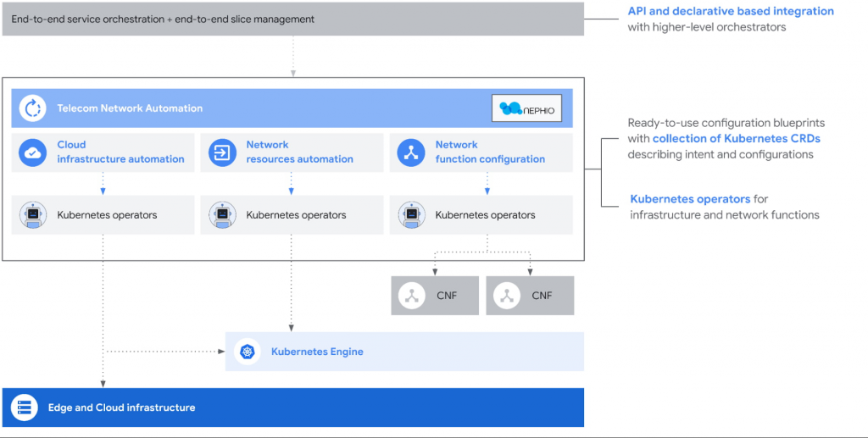Screen dimensions: 868x438
Task: Click the blue 'Kubernetes operators' annotation text
Action: point(690,199)
